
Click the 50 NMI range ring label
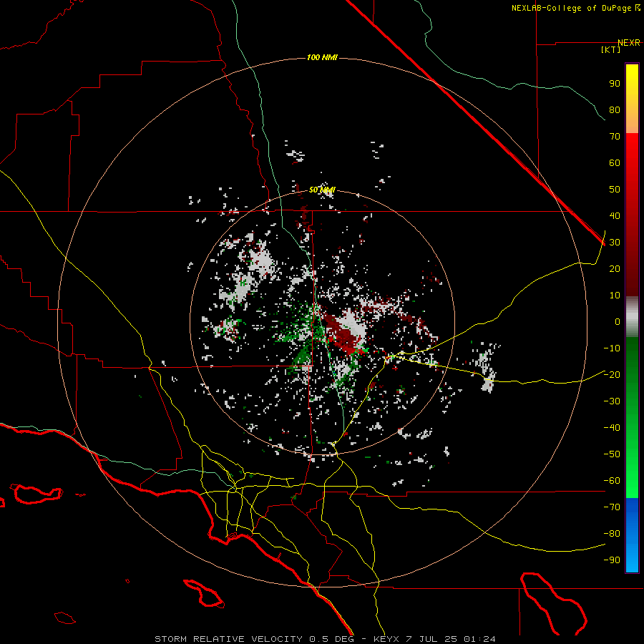(322, 190)
